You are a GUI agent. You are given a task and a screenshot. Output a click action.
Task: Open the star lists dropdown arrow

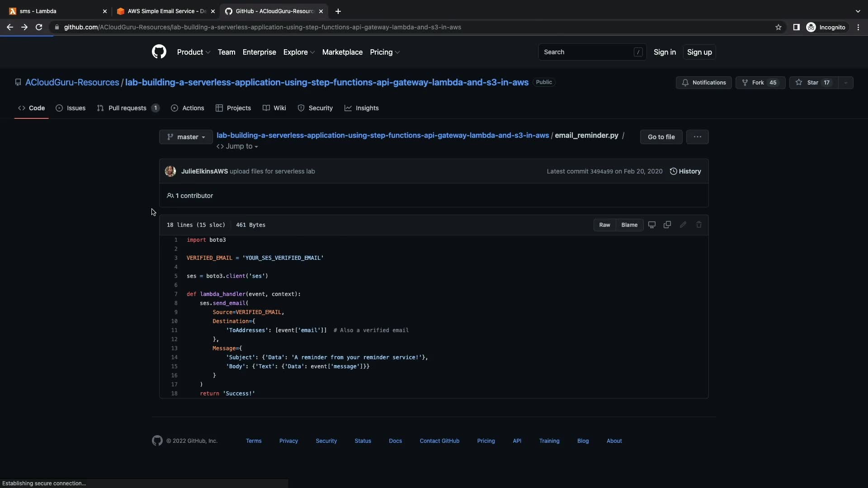(845, 83)
